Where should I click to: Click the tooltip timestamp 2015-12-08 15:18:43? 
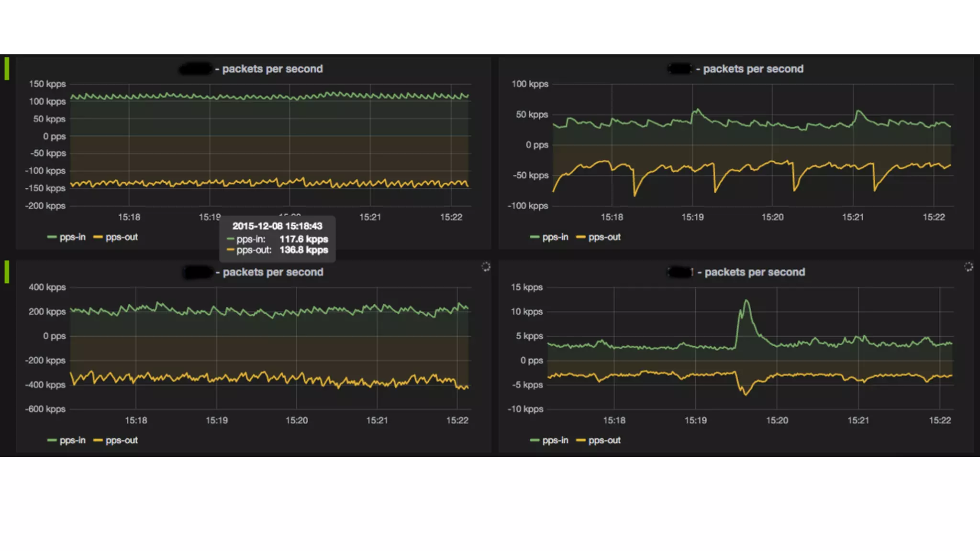coord(277,226)
